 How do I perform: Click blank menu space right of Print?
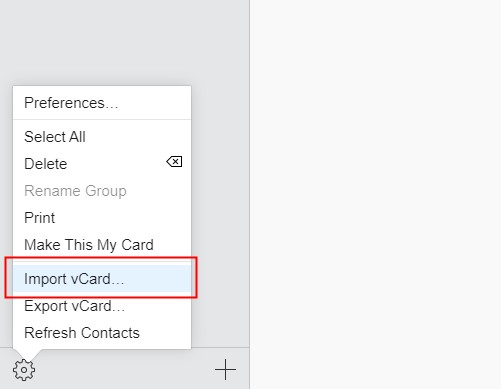[123, 218]
